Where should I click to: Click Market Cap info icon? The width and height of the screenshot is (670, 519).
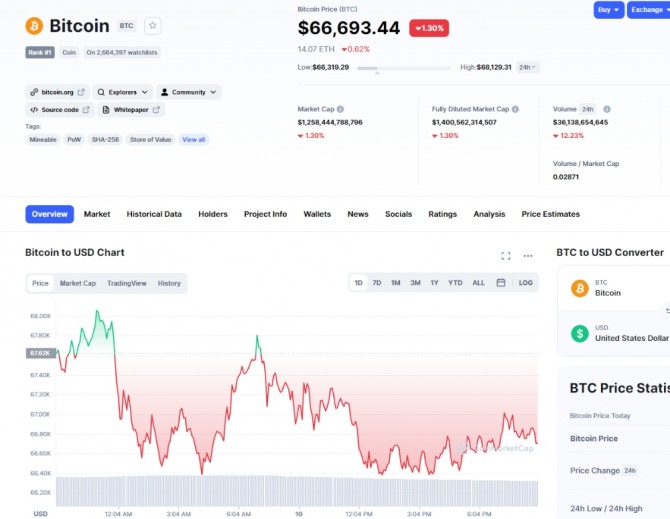click(x=340, y=109)
